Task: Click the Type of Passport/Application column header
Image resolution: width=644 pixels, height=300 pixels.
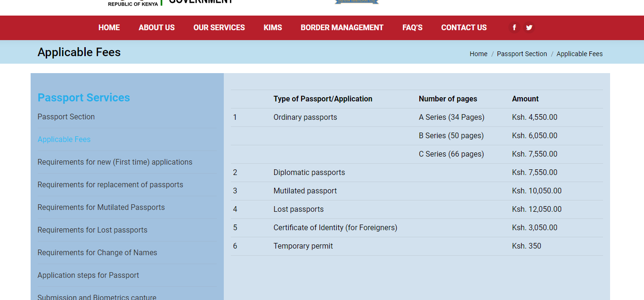Action: pyautogui.click(x=323, y=99)
